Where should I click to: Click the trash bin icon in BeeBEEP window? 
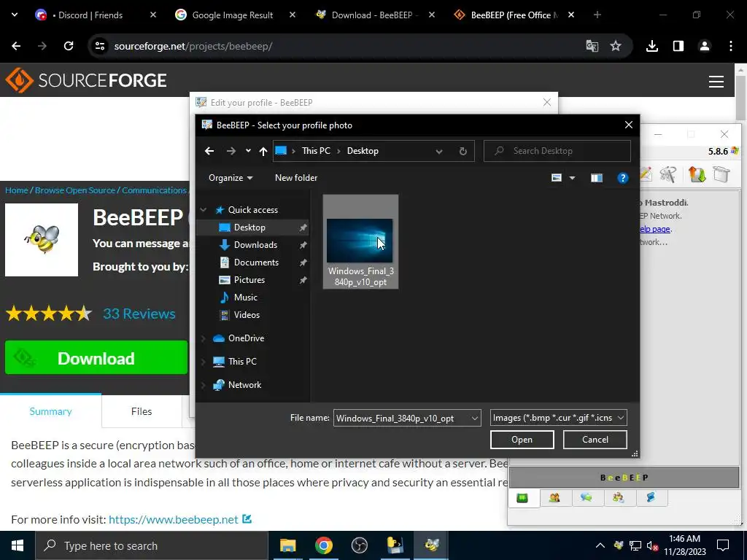[x=721, y=174]
